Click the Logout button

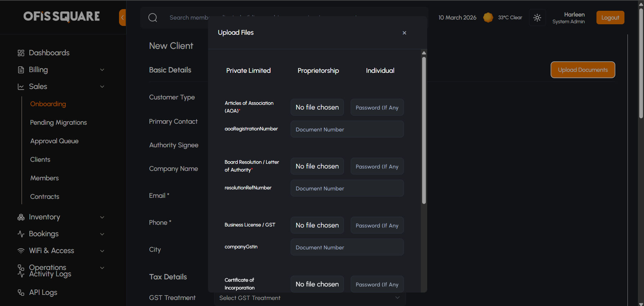(x=610, y=18)
